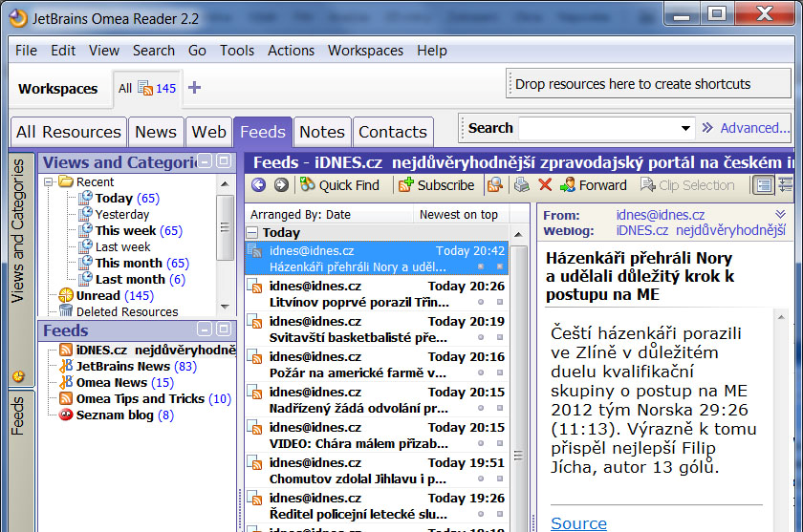Click the RSS icon on Požár na americké farmě item
The height and width of the screenshot is (532, 803).
(254, 356)
